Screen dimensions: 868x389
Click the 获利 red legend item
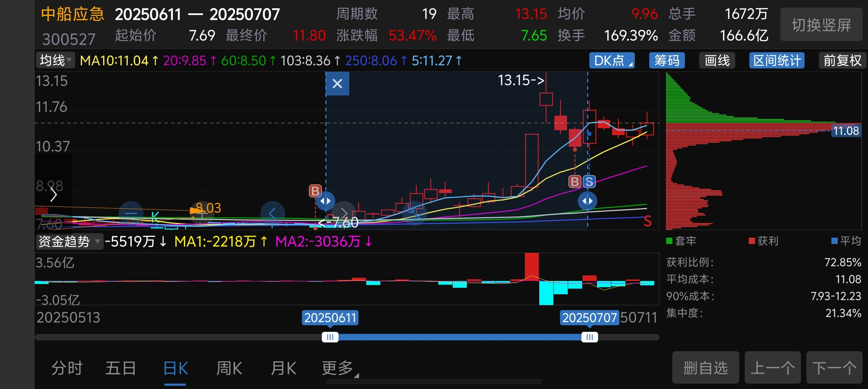(x=764, y=241)
